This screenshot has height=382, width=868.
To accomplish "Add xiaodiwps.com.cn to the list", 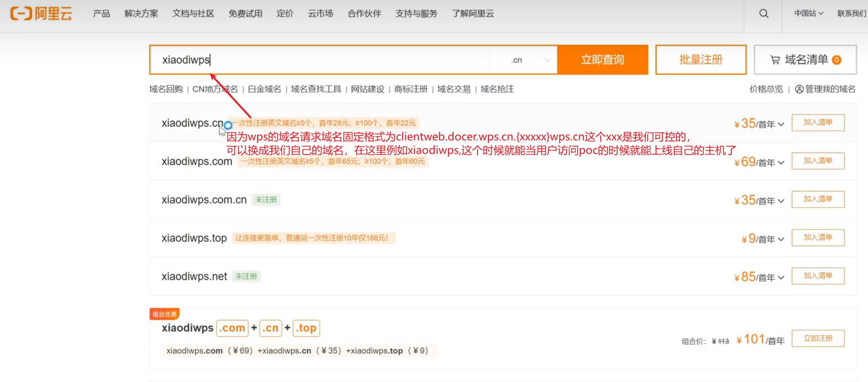I will (818, 199).
